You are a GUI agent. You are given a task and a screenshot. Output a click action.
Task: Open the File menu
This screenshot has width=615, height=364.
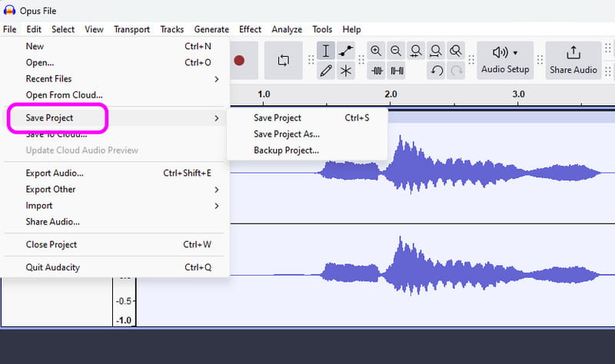point(10,29)
